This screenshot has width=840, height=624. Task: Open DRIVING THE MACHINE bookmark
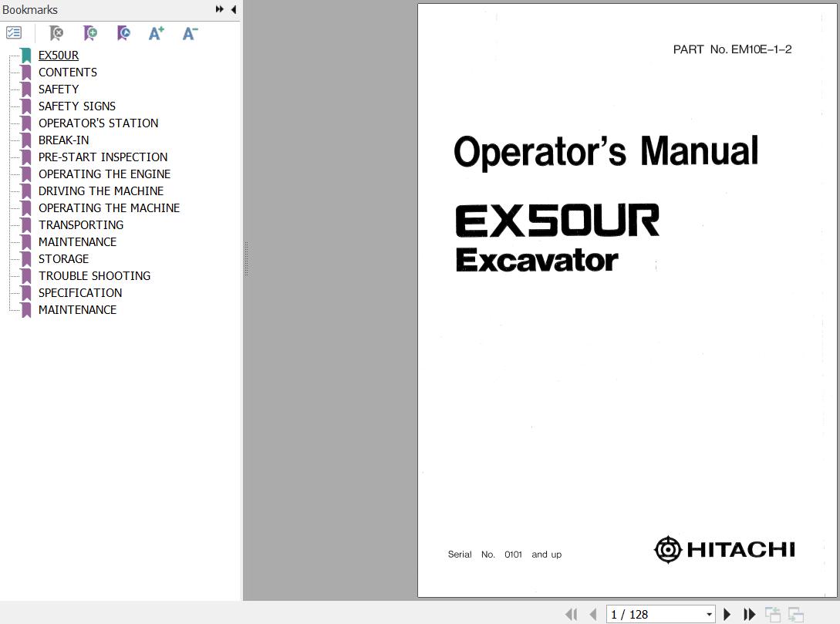tap(101, 191)
